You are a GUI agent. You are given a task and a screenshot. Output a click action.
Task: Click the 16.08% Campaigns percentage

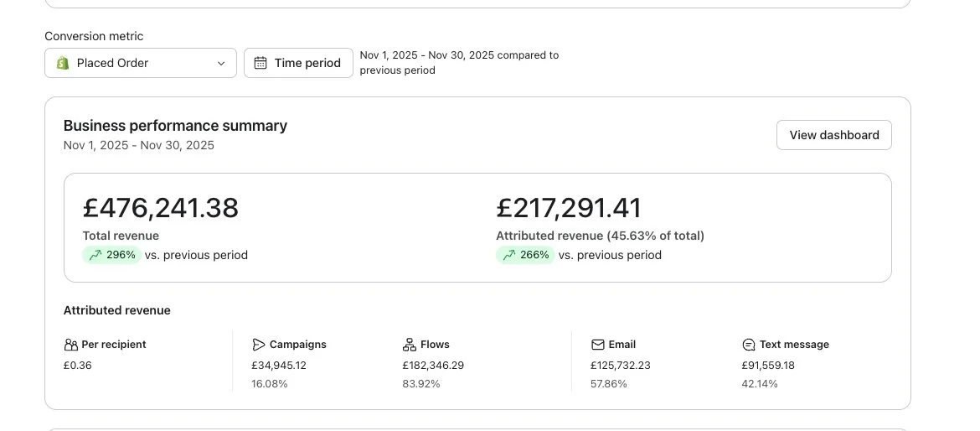(x=270, y=384)
